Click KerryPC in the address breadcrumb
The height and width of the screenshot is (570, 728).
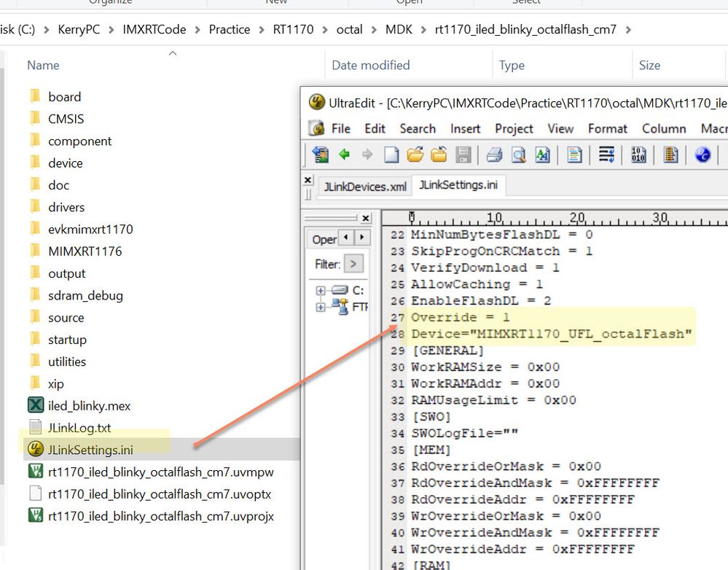click(79, 30)
